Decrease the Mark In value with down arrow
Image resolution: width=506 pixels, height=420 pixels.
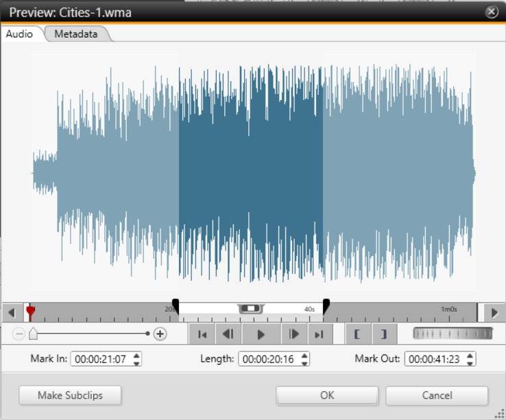coord(136,363)
